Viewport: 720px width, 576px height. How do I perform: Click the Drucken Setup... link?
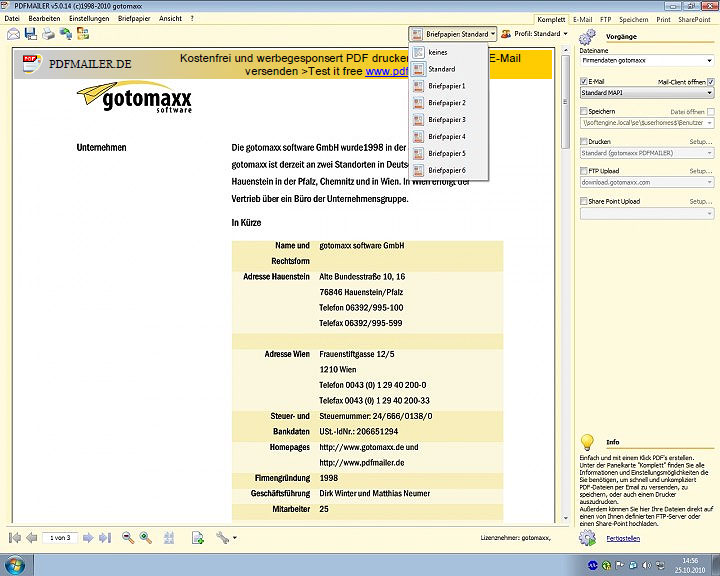(701, 141)
